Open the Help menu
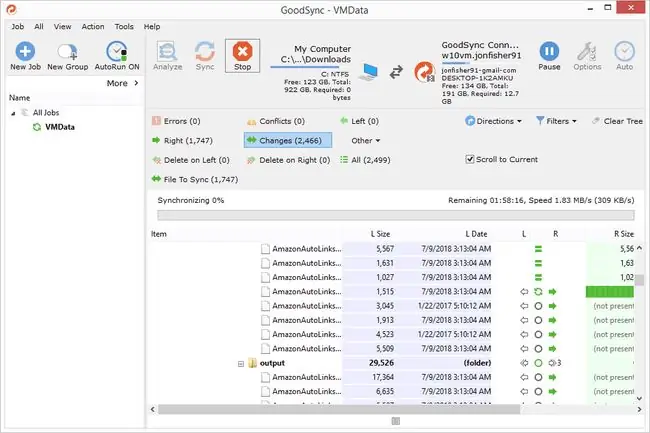Screen dimensions: 650x433 (152, 27)
